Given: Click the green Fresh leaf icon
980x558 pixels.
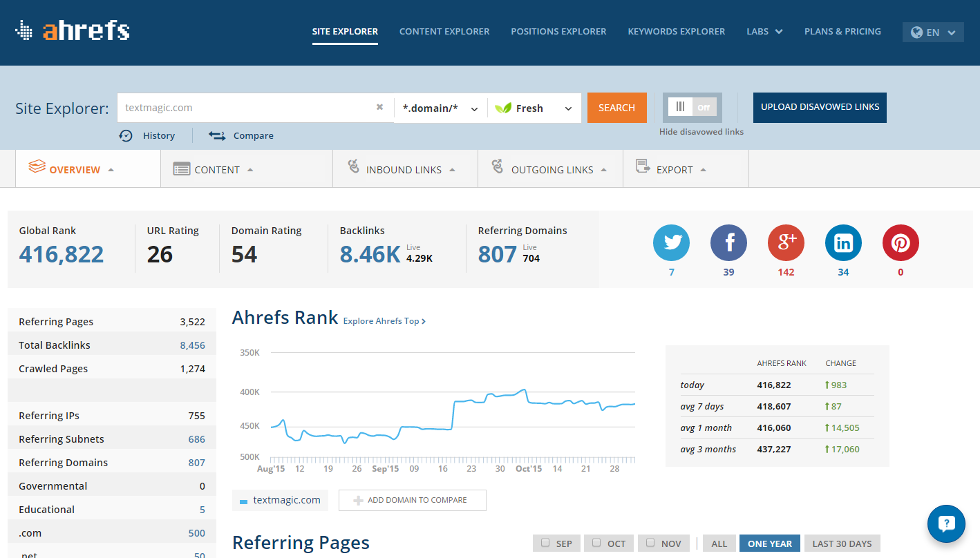Looking at the screenshot, I should (x=504, y=108).
